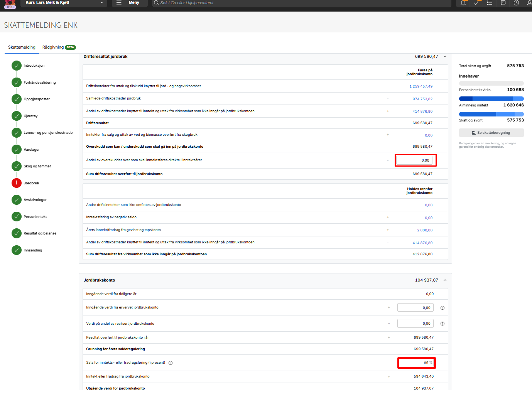532x393 pixels.
Task: Open the list icon in top bar
Action: (490, 3)
